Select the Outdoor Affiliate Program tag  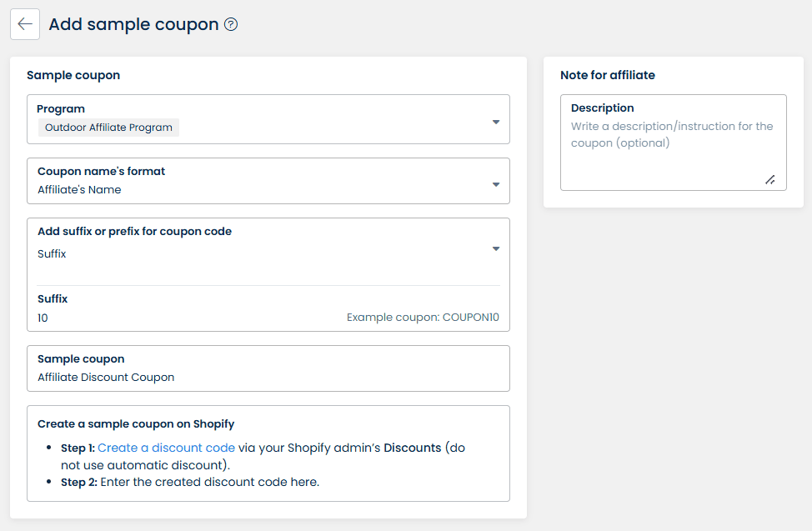[108, 128]
